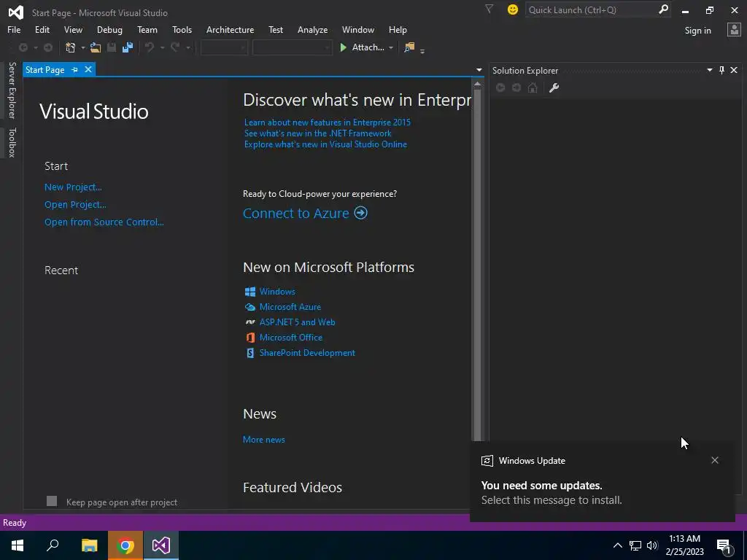Viewport: 747px width, 560px height.
Task: Click the More news link
Action: (264, 440)
